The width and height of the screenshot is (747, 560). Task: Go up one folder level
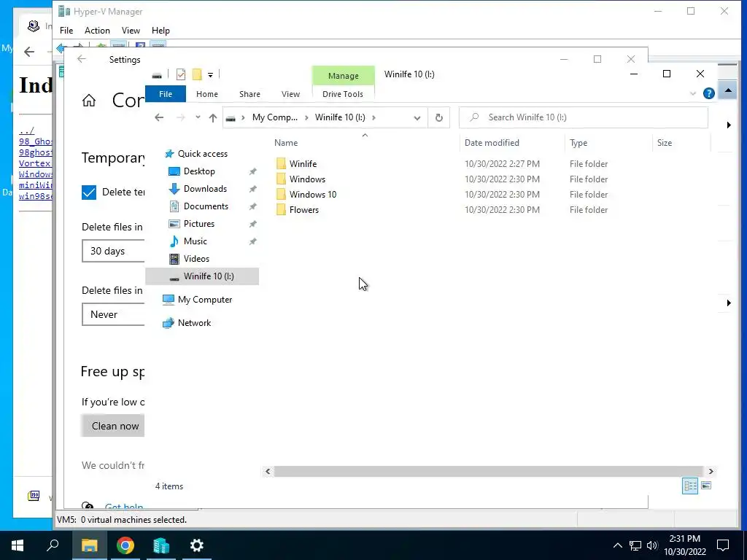(x=213, y=117)
